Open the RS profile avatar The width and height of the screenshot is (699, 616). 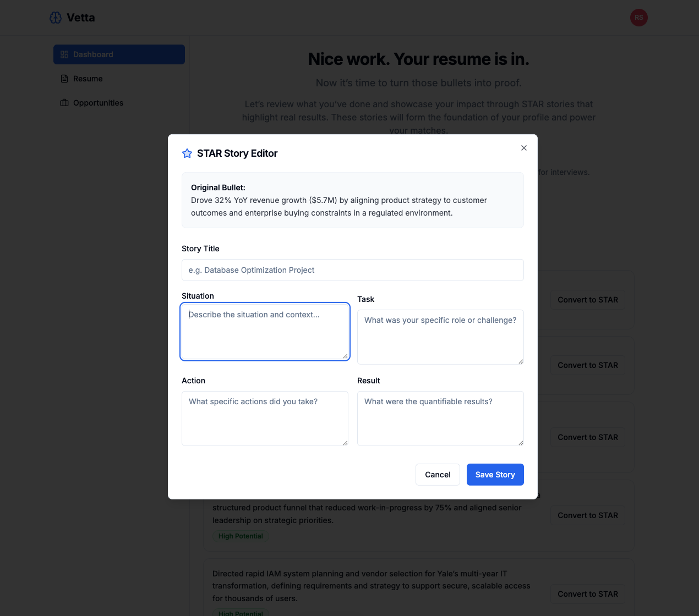[638, 17]
